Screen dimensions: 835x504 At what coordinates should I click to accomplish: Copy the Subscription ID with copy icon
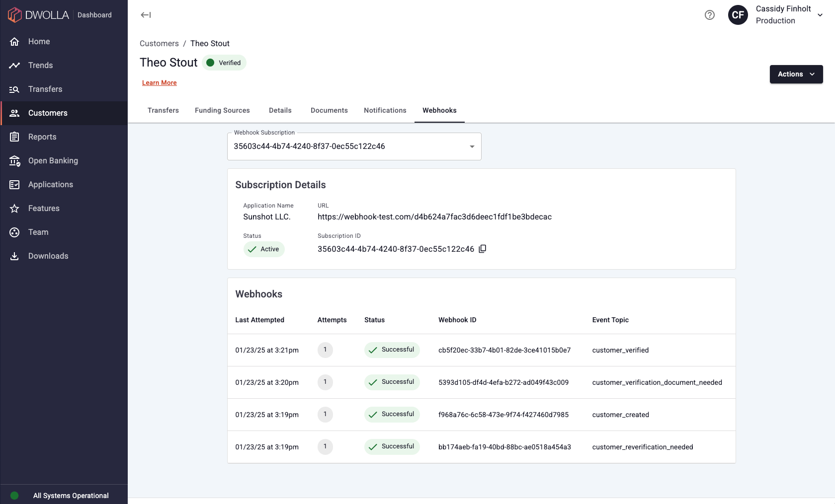click(x=483, y=249)
